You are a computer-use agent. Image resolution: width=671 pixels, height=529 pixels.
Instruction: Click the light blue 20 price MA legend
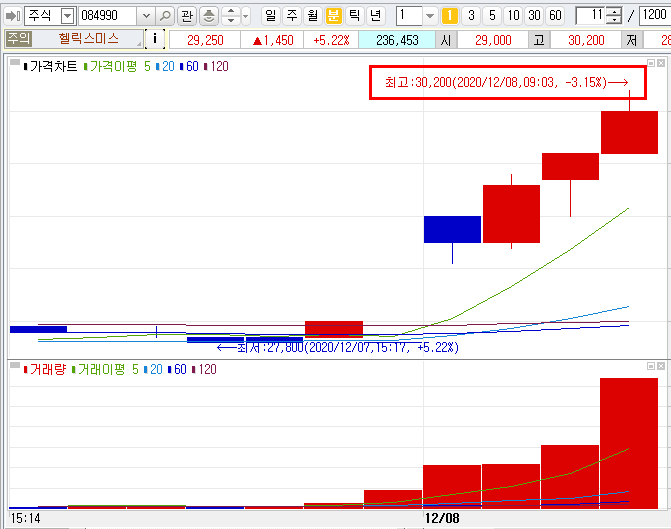pos(165,66)
